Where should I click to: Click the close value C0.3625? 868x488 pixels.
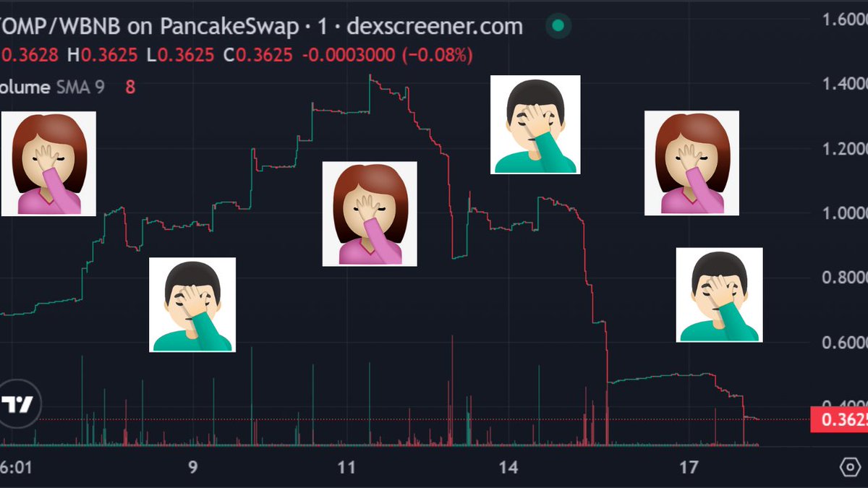(258, 55)
